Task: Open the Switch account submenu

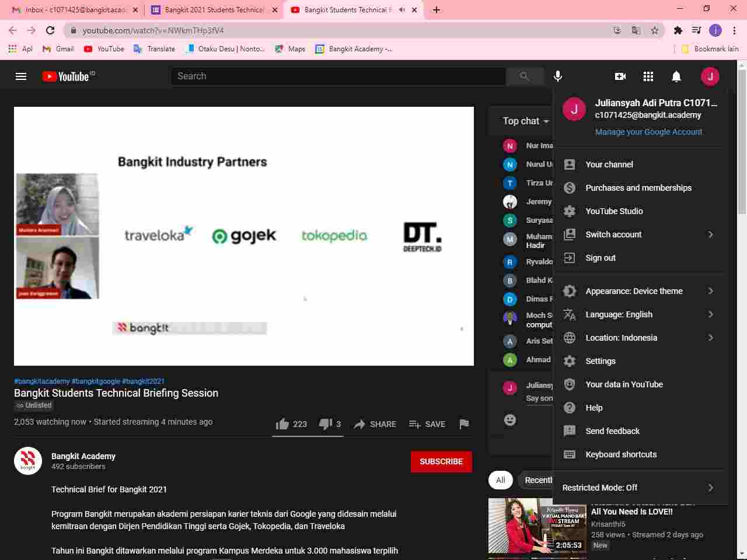Action: click(x=637, y=235)
